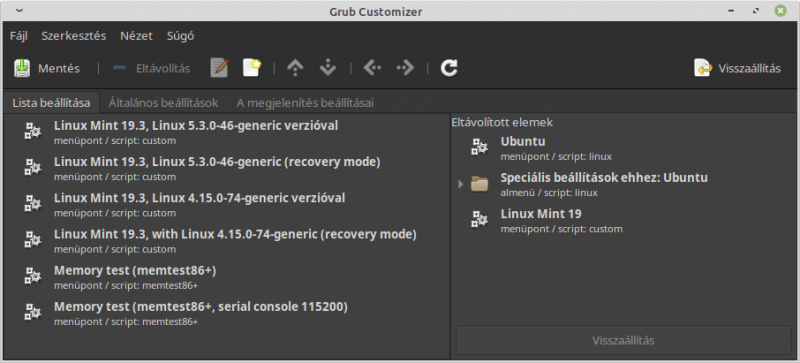Open the Súgó menu
800x363 pixels.
click(x=181, y=36)
